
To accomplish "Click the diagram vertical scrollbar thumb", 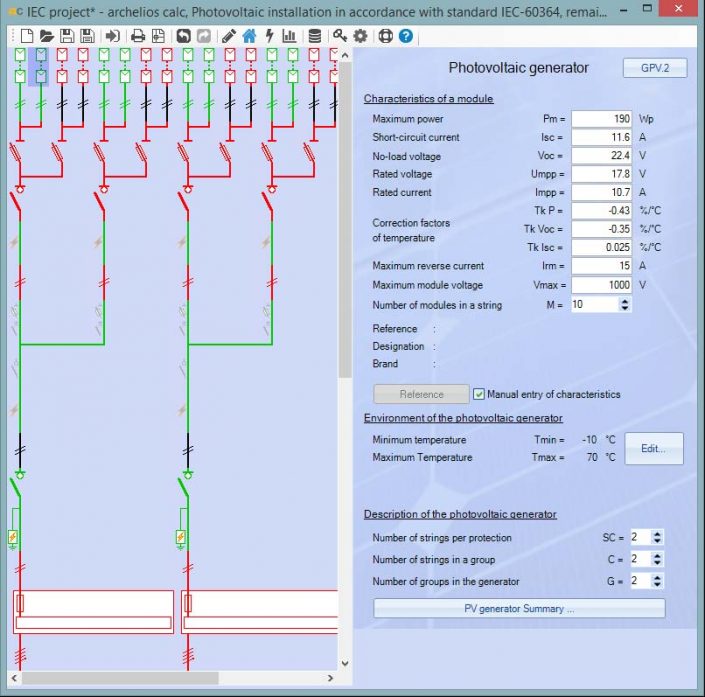I will [345, 220].
